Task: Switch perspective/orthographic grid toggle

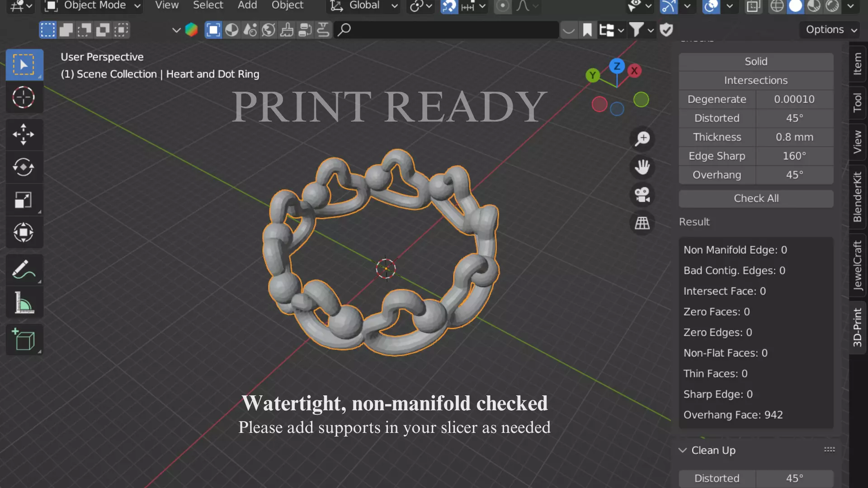Action: (642, 223)
